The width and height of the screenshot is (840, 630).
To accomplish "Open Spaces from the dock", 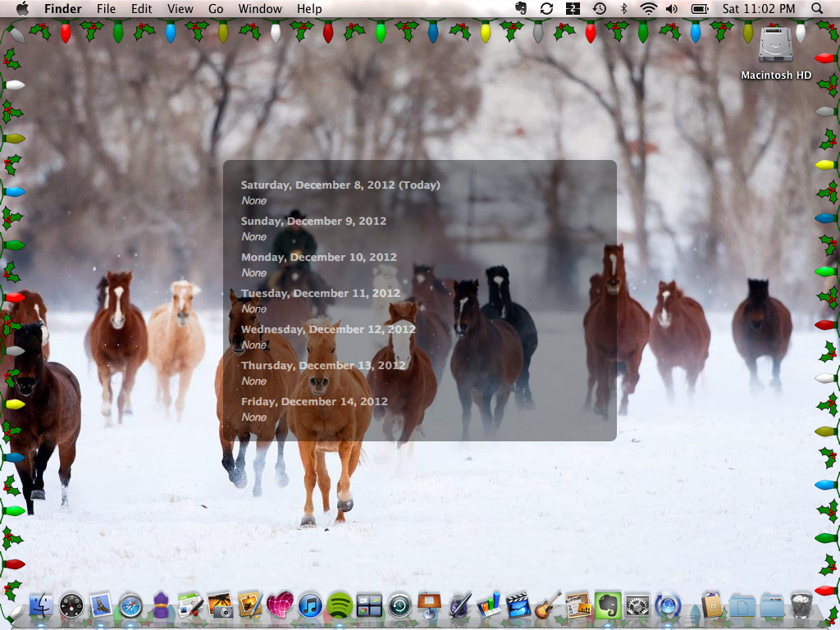I will [x=369, y=606].
